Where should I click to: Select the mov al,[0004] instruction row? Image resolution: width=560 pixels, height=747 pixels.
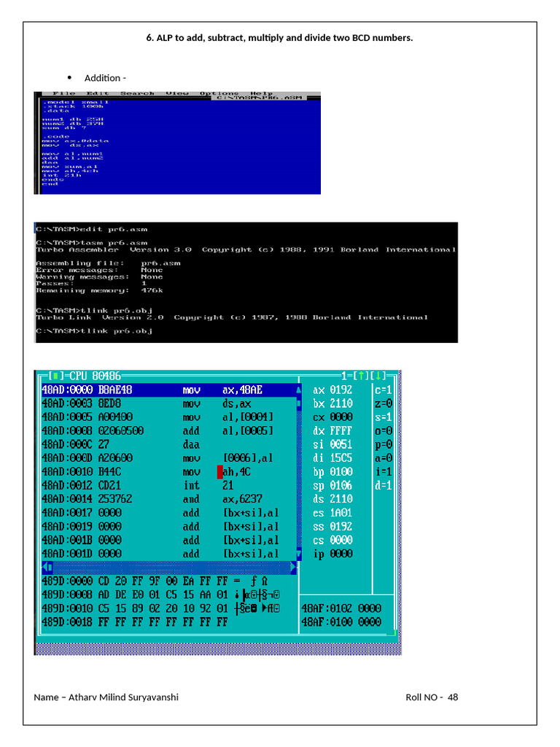tap(169, 417)
